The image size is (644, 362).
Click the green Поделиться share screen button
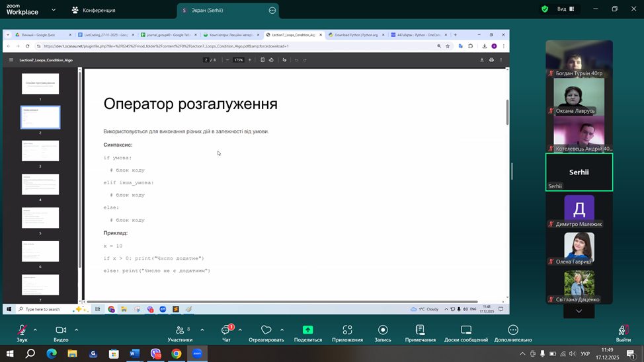(307, 332)
